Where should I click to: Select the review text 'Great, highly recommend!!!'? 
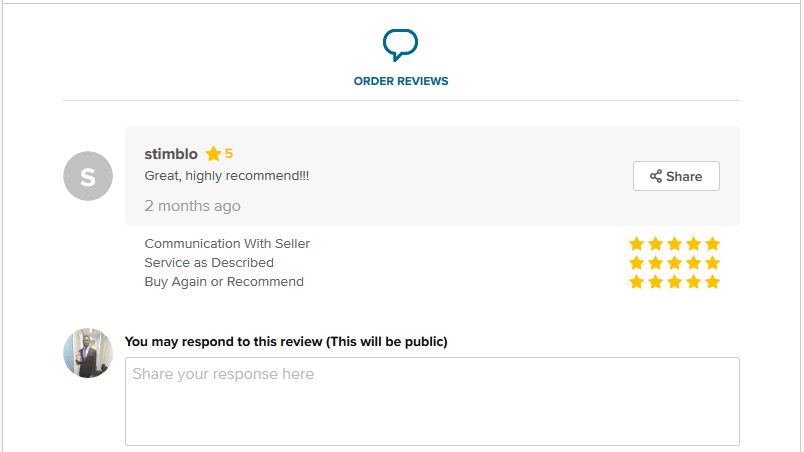coord(227,176)
